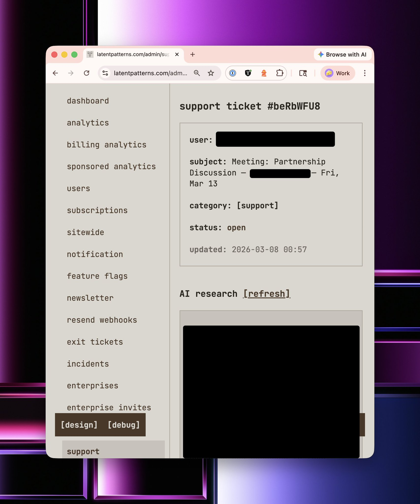Open the 1Password extension icon
Screen dimensions: 420x504
[233, 73]
